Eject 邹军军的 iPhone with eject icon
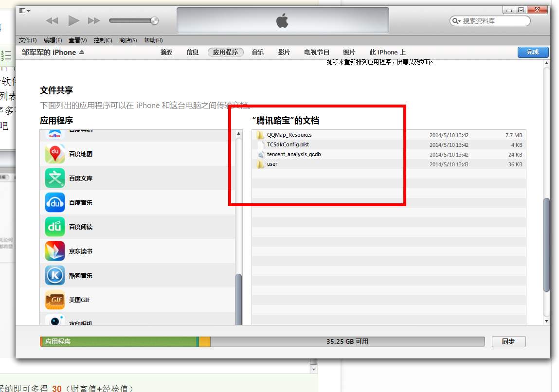Viewport: 559px width, 392px height. click(x=82, y=52)
